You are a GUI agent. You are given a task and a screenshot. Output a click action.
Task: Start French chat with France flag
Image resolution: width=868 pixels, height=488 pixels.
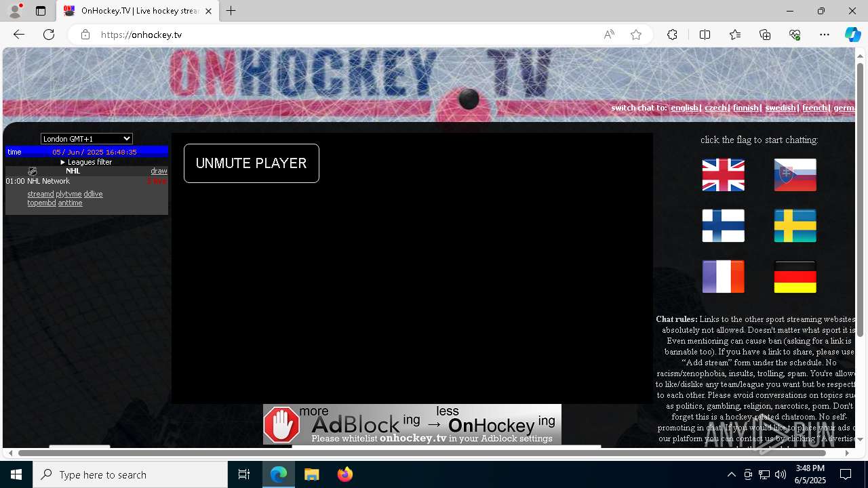723,277
